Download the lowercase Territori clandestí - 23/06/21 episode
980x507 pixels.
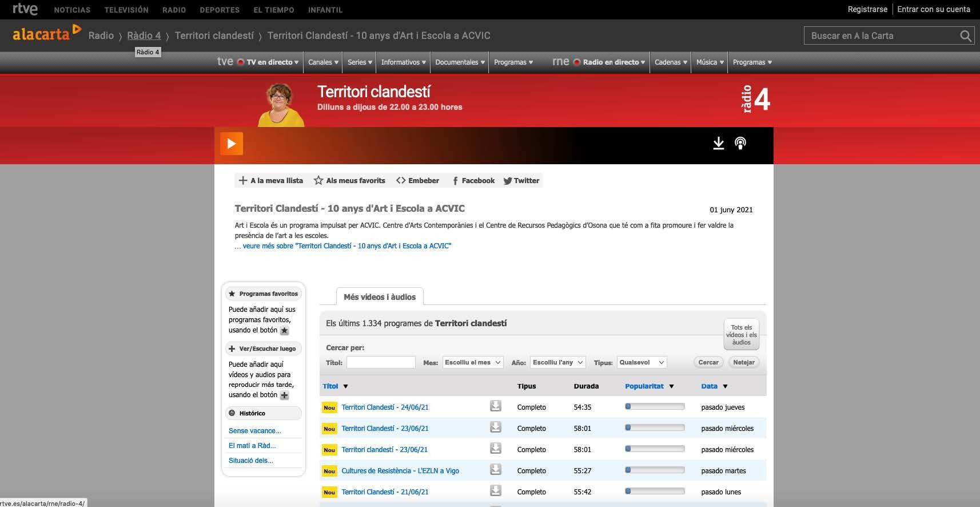point(496,449)
